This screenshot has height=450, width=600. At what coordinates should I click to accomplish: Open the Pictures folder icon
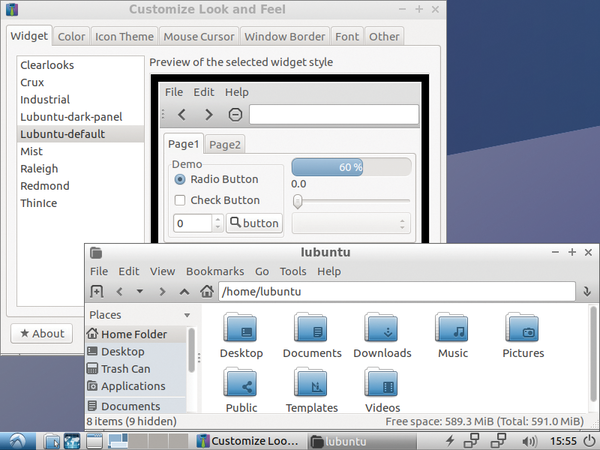522,327
